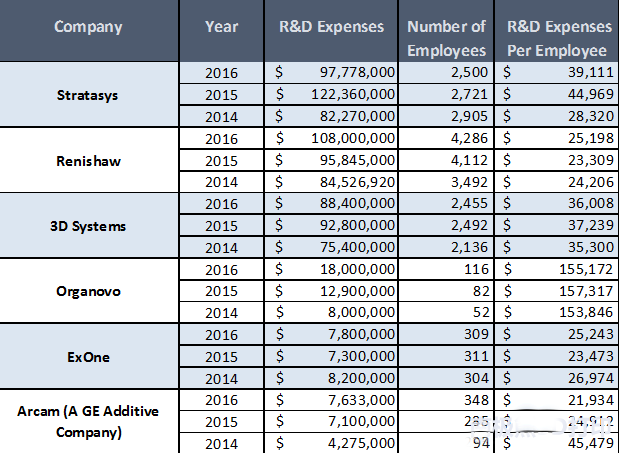Click the 2,500 employees cell
Screen dimensions: 619x453
coord(446,73)
